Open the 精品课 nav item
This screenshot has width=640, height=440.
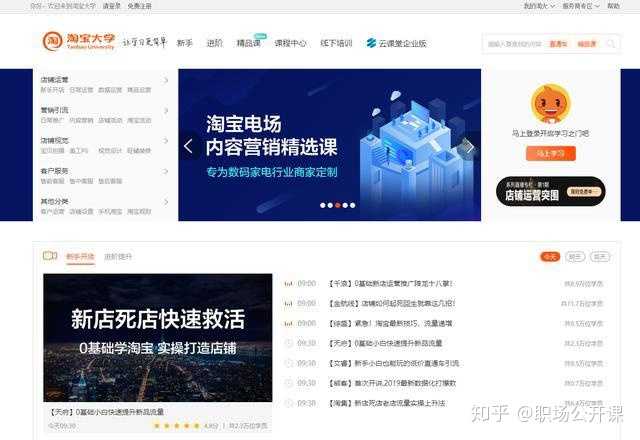[x=249, y=43]
